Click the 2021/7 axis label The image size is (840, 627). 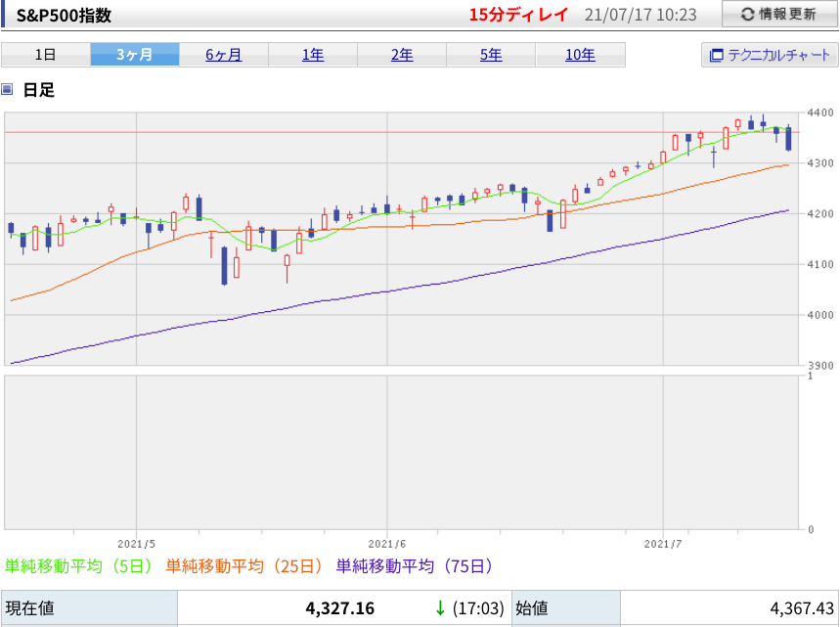(663, 544)
